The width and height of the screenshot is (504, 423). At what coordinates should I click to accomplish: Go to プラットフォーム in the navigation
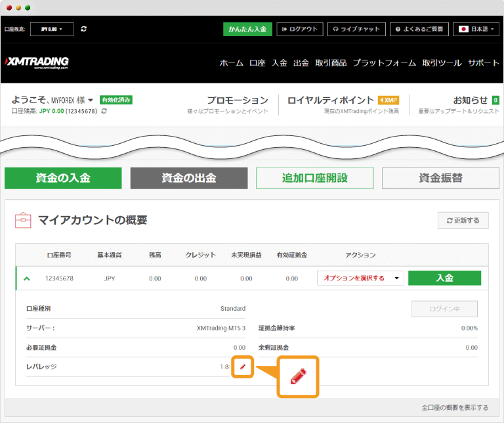coord(384,63)
